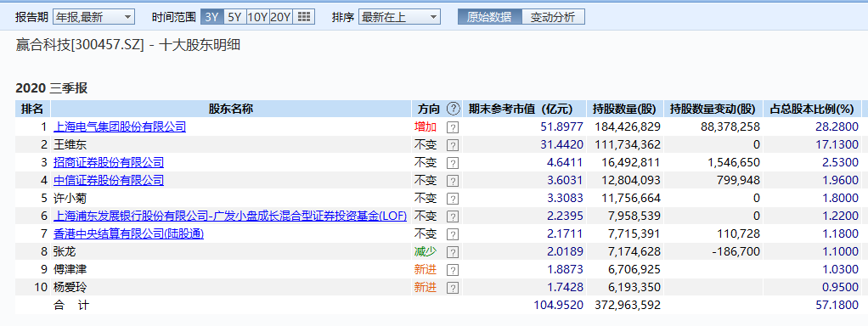
Task: Click 减少 direction in 张龙 row
Action: pos(426,252)
